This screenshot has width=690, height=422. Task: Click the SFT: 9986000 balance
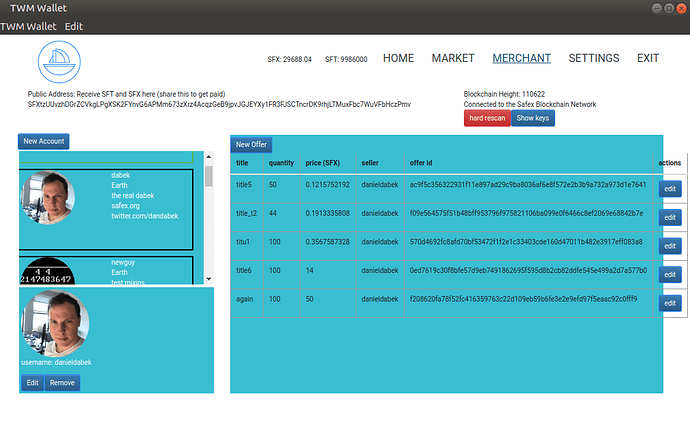point(346,59)
